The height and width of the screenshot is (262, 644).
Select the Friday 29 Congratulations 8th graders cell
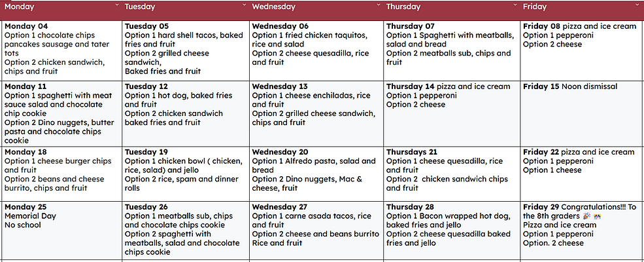(582, 231)
